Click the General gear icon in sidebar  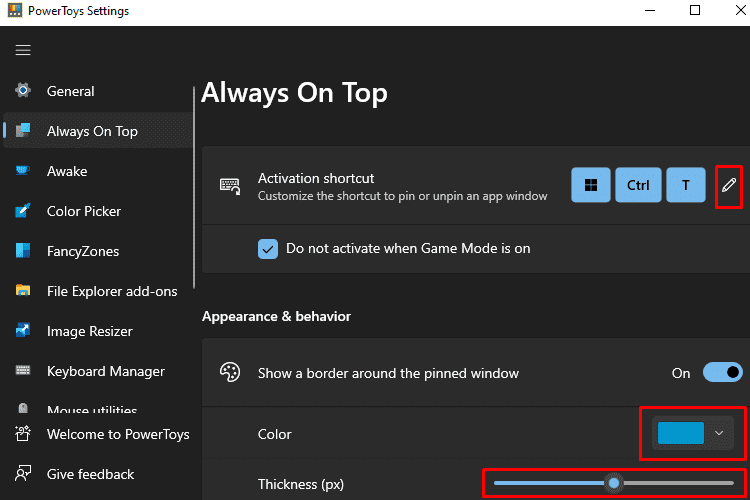point(22,90)
